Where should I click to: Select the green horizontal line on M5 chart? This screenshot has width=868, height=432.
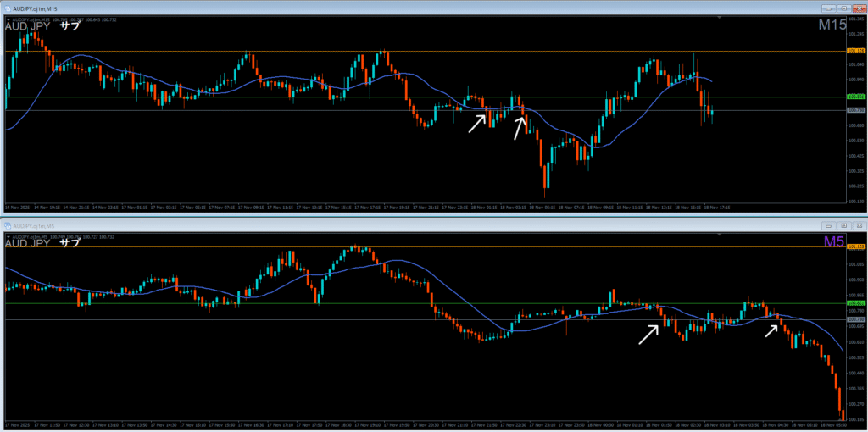339,302
